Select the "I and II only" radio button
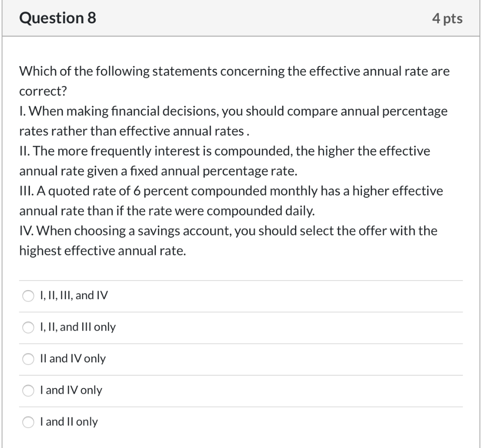 click(28, 422)
